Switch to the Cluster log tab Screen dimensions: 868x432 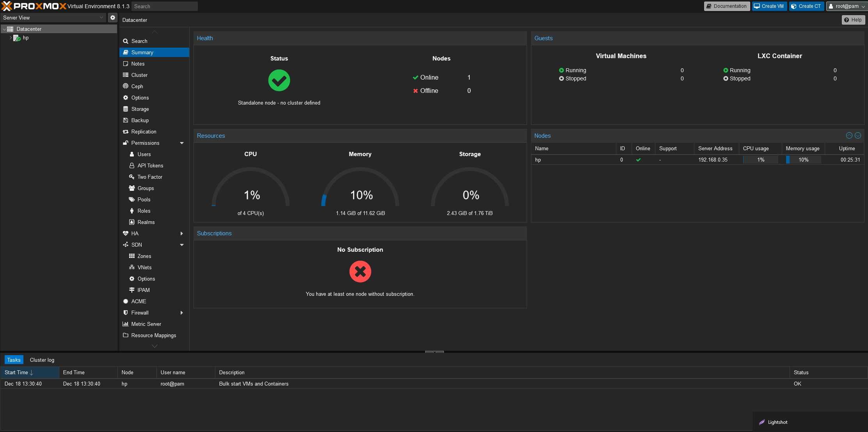[42, 360]
